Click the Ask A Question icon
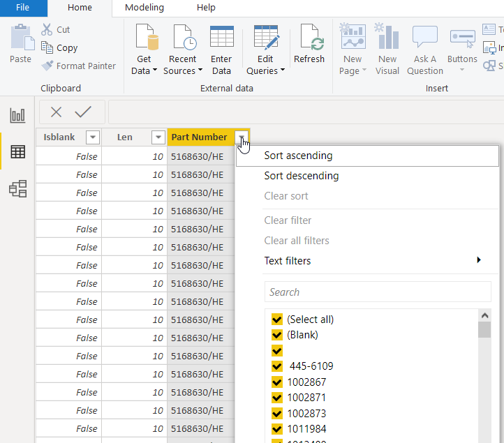 [x=424, y=37]
